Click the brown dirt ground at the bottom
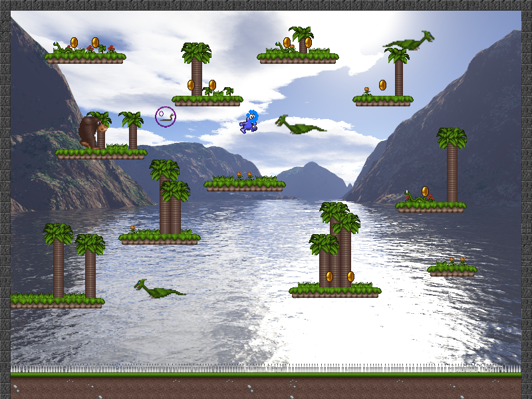 (x=266, y=388)
